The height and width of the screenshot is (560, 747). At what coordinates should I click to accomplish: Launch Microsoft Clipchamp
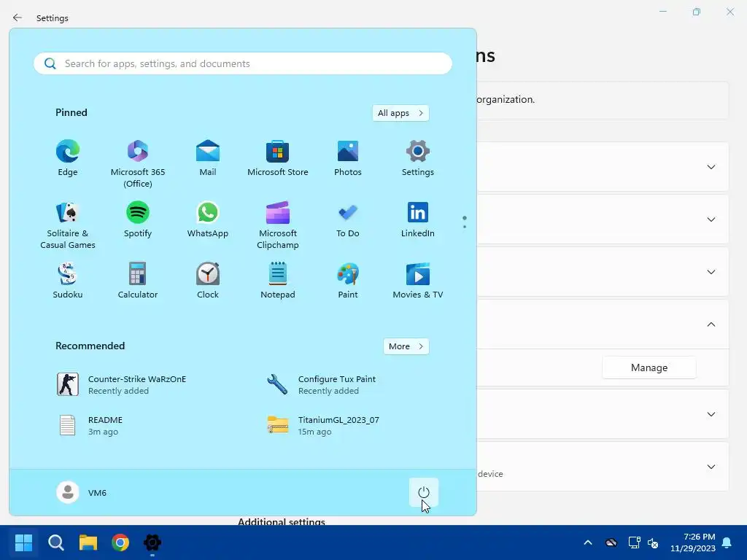tap(278, 225)
